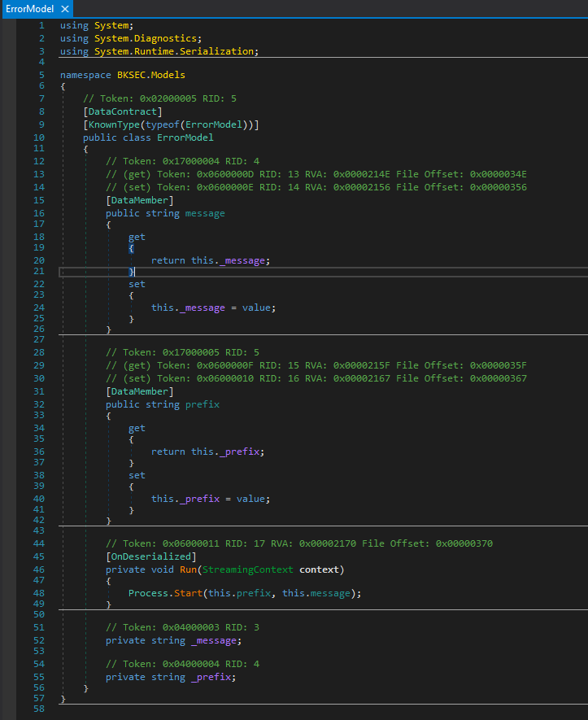Click the BKSEC namespace identifier
Viewport: 588px width, 720px height.
point(134,75)
